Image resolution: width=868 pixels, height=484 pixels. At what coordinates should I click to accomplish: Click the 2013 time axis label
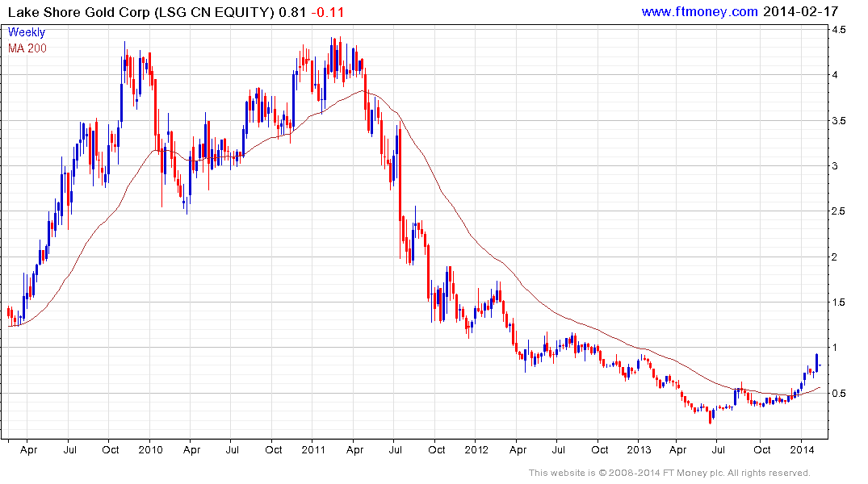tap(639, 449)
